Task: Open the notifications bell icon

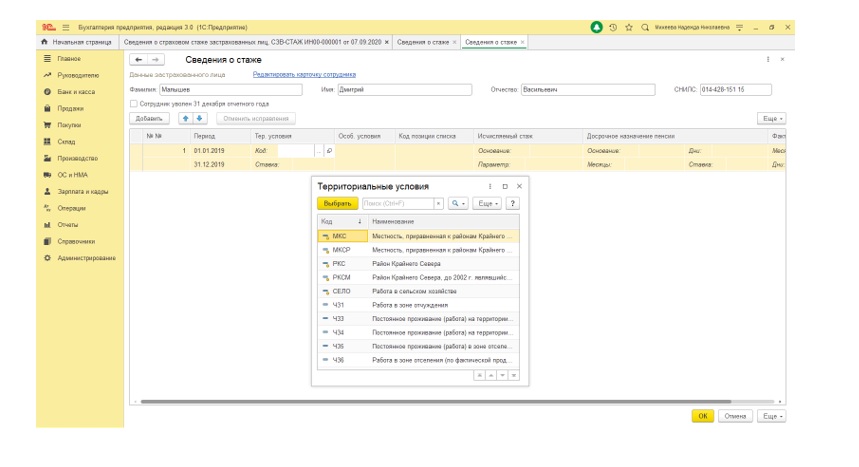Action: [597, 27]
